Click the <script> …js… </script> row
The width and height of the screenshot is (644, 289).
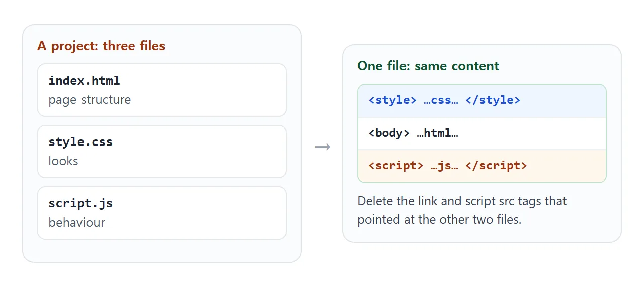[482, 166]
